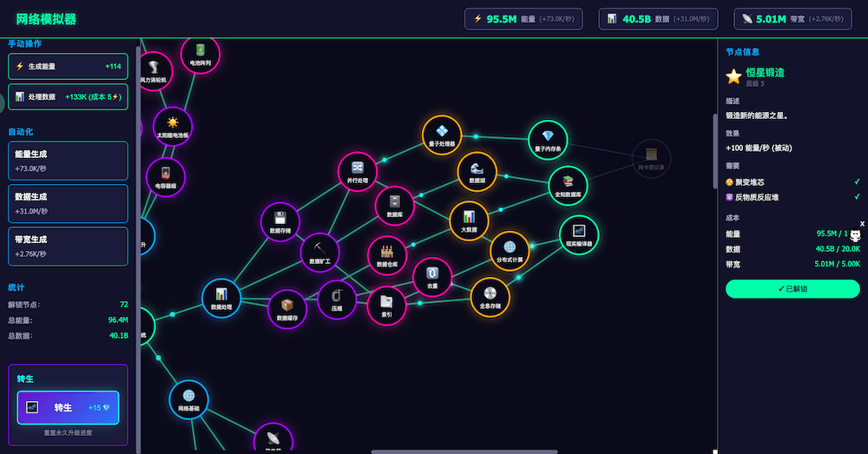The height and width of the screenshot is (454, 868).
Task: Select the 量子内存条 diamond node
Action: (x=548, y=140)
